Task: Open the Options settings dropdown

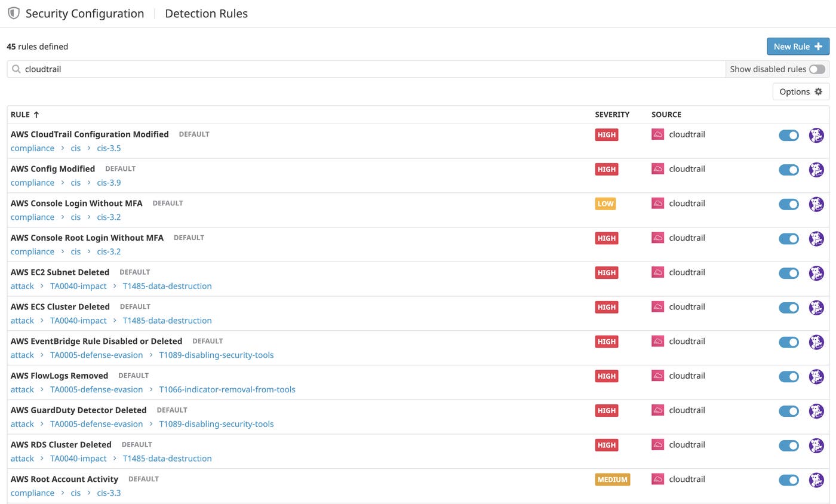Action: [x=800, y=91]
